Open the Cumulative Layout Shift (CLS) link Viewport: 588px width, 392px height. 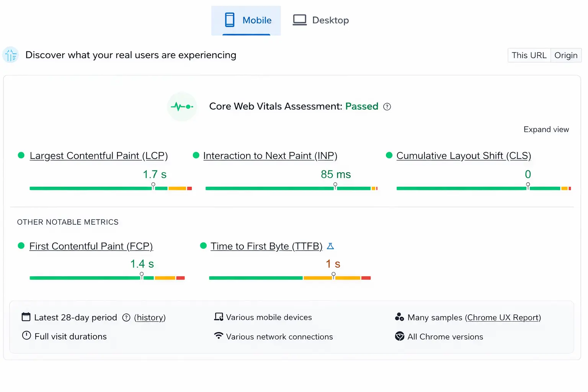pyautogui.click(x=464, y=156)
